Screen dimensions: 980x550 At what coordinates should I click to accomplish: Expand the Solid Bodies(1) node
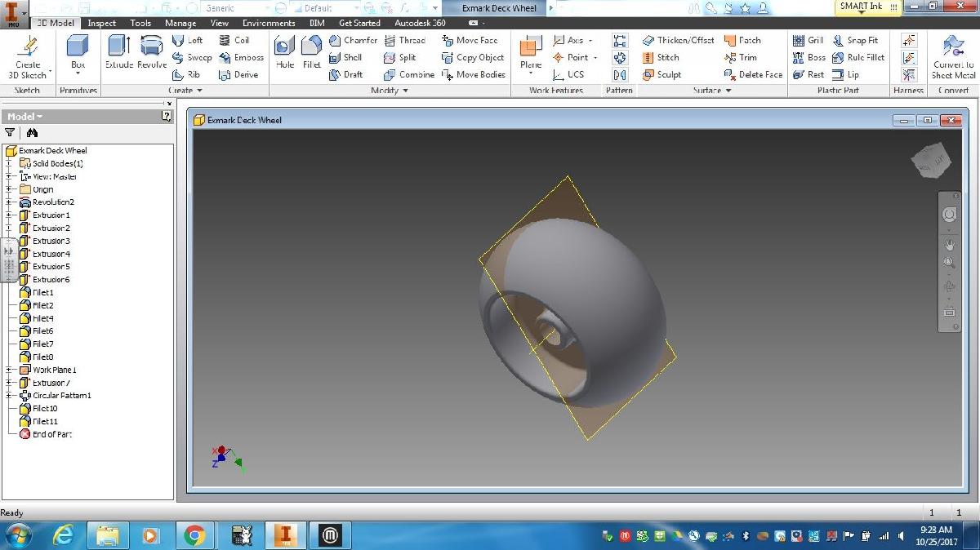click(9, 163)
